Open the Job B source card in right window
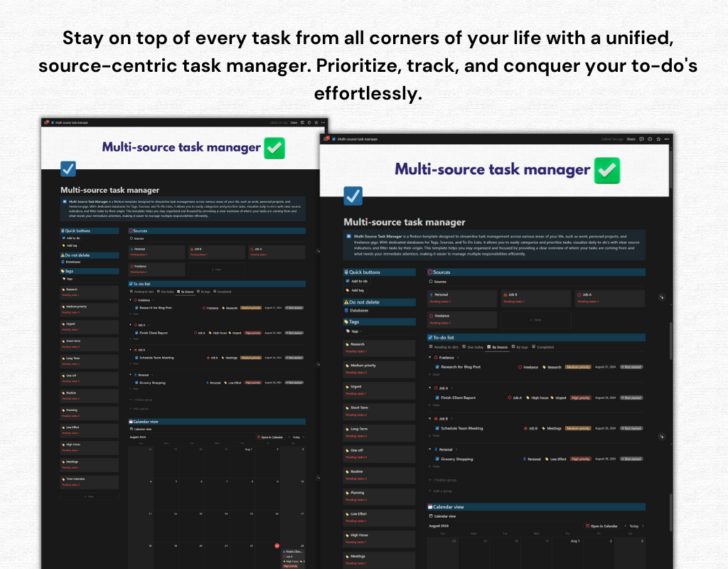The image size is (728, 569). click(x=536, y=298)
